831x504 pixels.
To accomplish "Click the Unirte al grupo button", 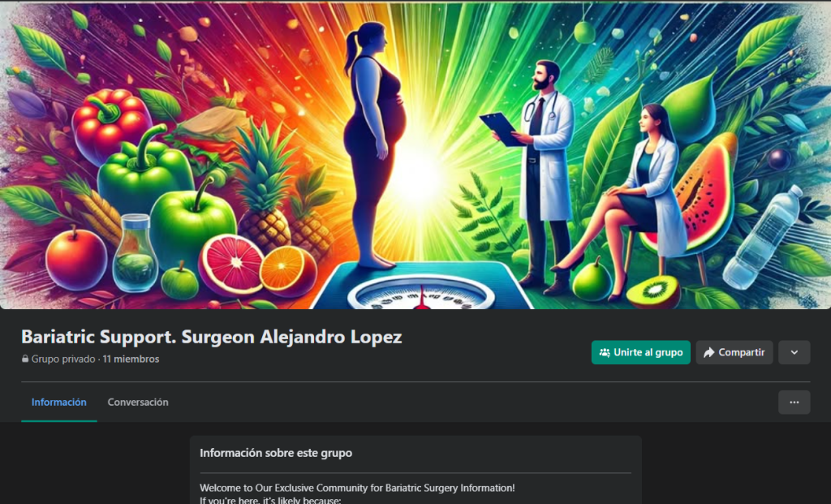I will [641, 352].
